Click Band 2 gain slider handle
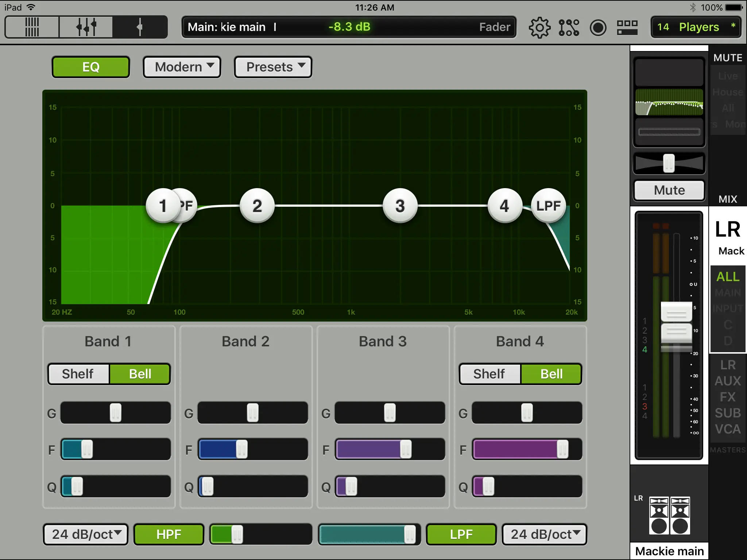This screenshot has width=747, height=560. point(252,413)
